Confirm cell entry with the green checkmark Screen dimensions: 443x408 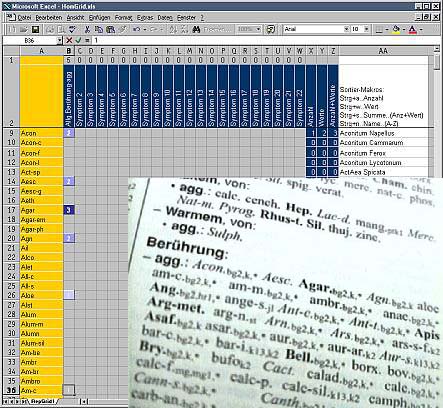78,40
